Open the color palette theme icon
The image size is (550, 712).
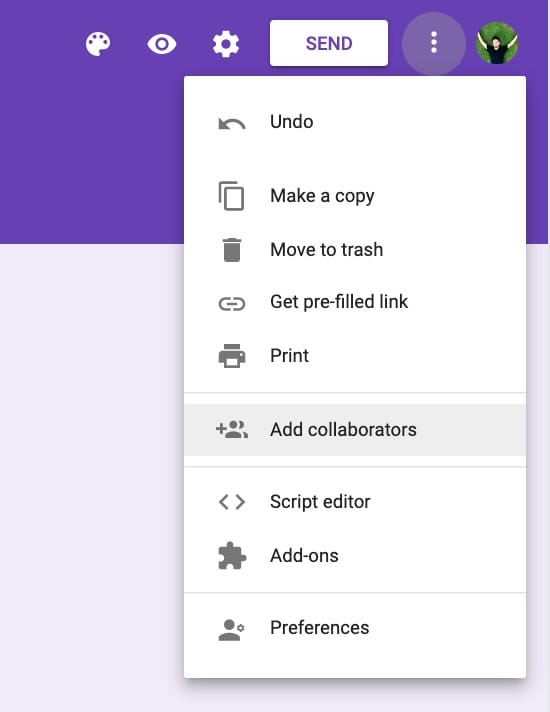pos(98,44)
